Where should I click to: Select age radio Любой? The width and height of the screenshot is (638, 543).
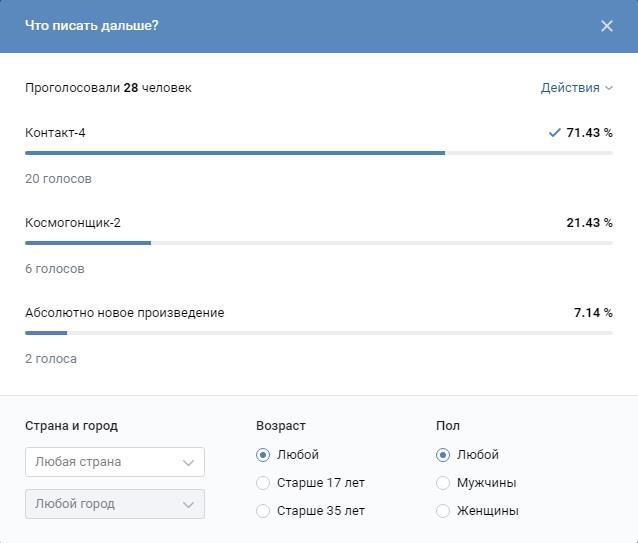click(263, 455)
